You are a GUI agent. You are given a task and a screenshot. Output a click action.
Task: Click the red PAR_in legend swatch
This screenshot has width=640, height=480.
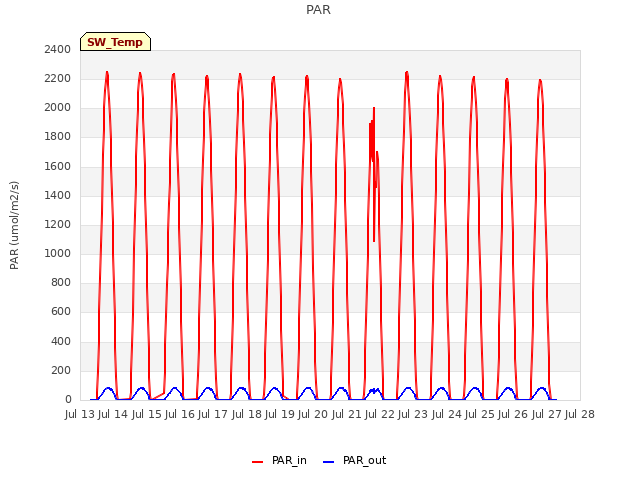coord(258,462)
